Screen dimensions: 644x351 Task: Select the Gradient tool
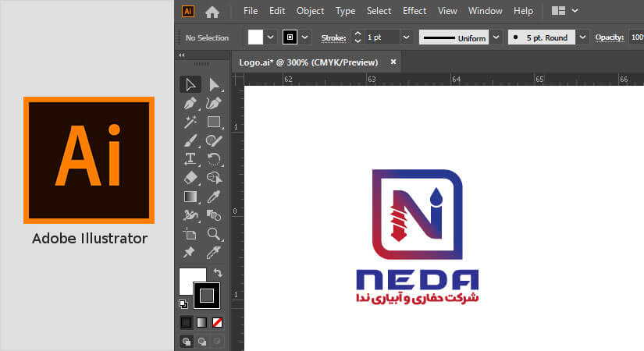pyautogui.click(x=190, y=197)
